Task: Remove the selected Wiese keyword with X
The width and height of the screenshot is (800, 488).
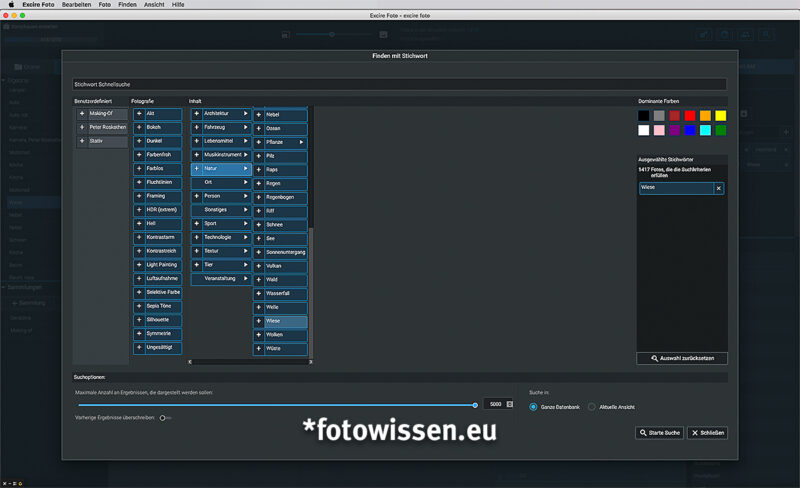Action: (718, 188)
